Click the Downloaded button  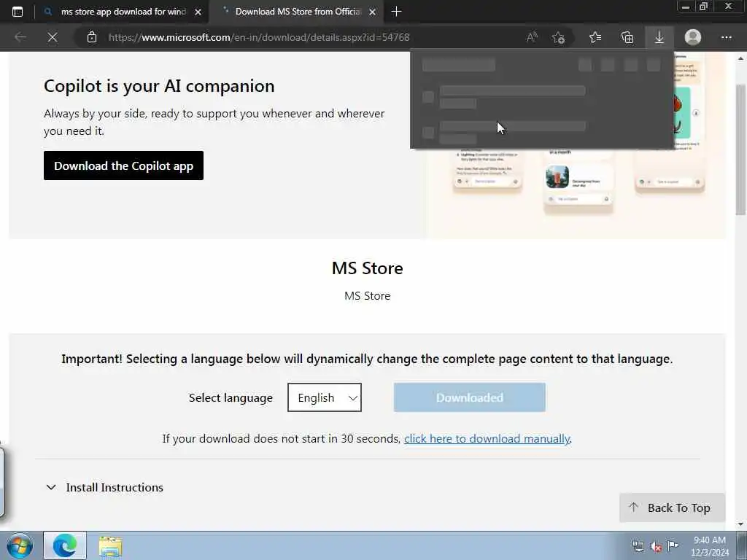(x=469, y=397)
